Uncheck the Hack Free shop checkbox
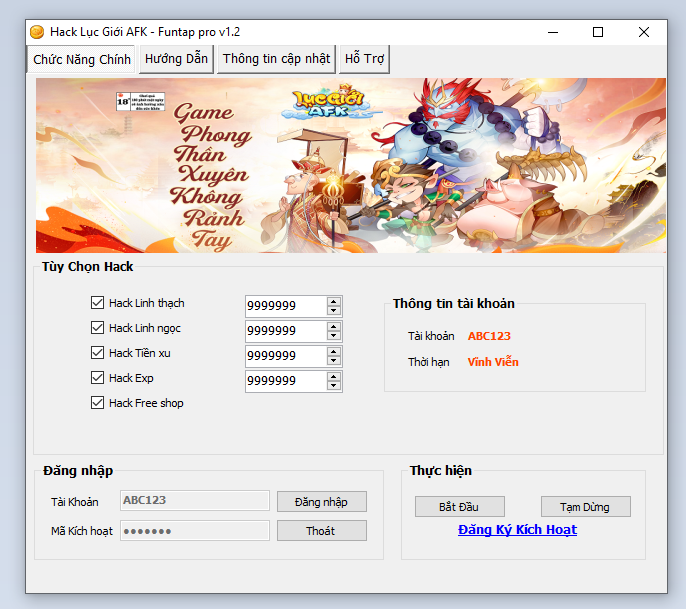686x609 pixels. [x=98, y=403]
